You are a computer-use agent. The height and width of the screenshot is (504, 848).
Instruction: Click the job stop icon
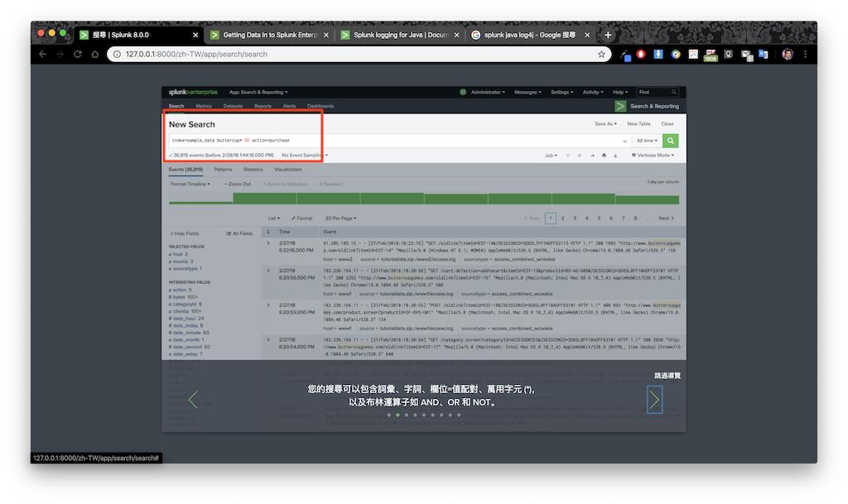click(579, 156)
